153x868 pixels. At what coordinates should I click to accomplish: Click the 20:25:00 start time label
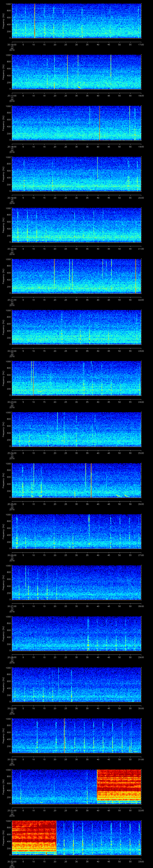(12, 504)
